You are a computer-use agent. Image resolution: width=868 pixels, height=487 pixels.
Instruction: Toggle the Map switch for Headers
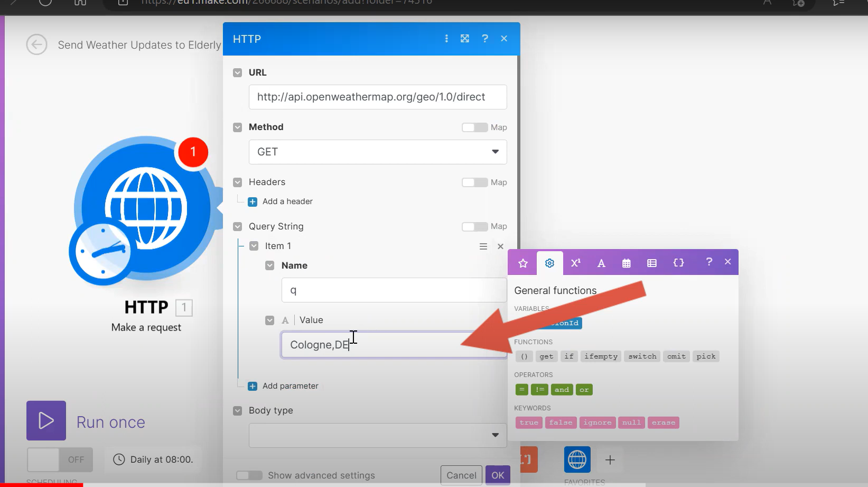474,182
